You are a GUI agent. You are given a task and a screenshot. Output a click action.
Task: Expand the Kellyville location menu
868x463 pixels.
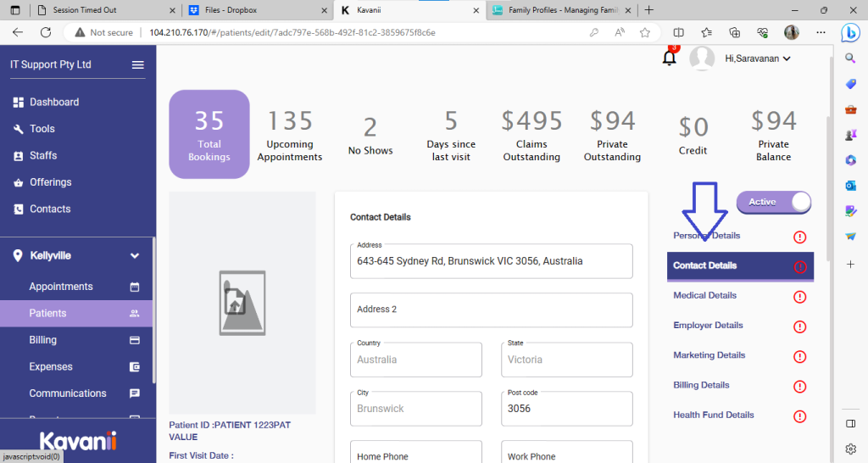point(134,256)
